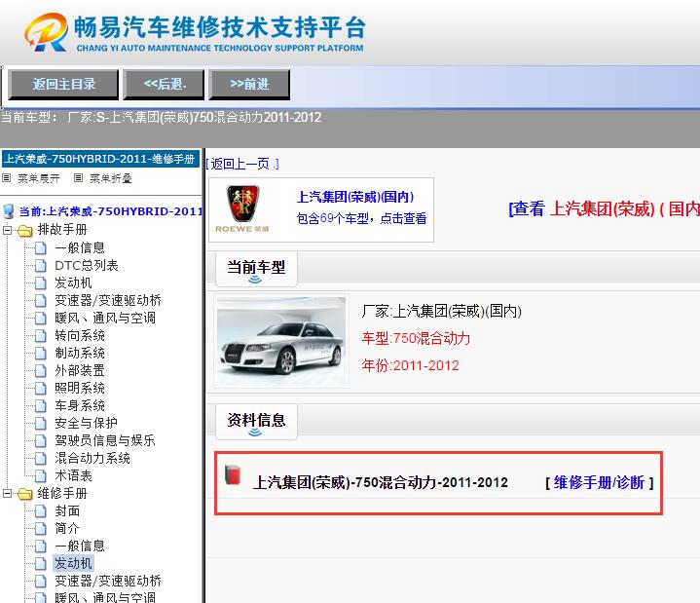Click page icon beside 外部装置
The image size is (700, 603).
[41, 371]
